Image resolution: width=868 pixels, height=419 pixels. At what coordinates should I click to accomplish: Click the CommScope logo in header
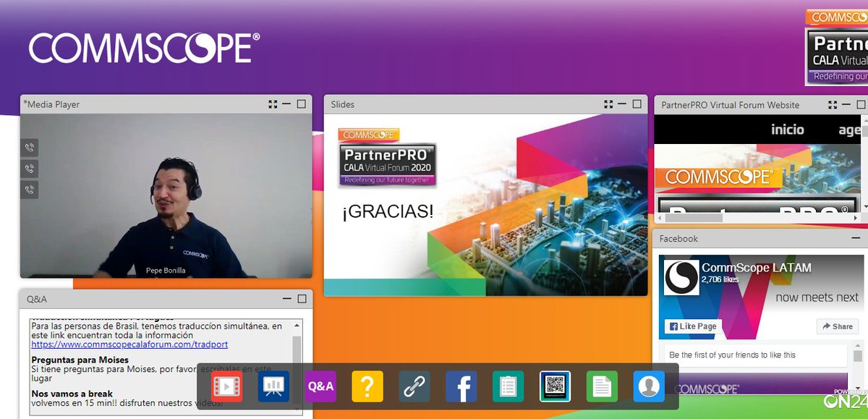[145, 48]
